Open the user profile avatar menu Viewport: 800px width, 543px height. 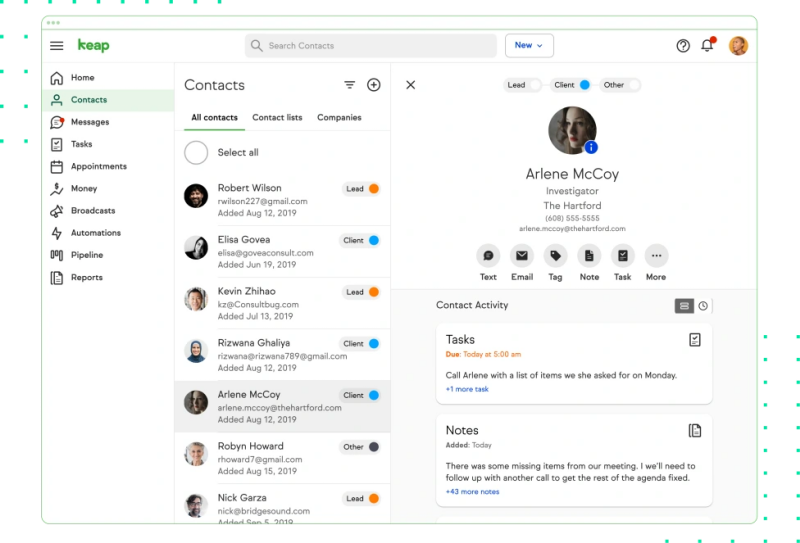click(x=738, y=46)
